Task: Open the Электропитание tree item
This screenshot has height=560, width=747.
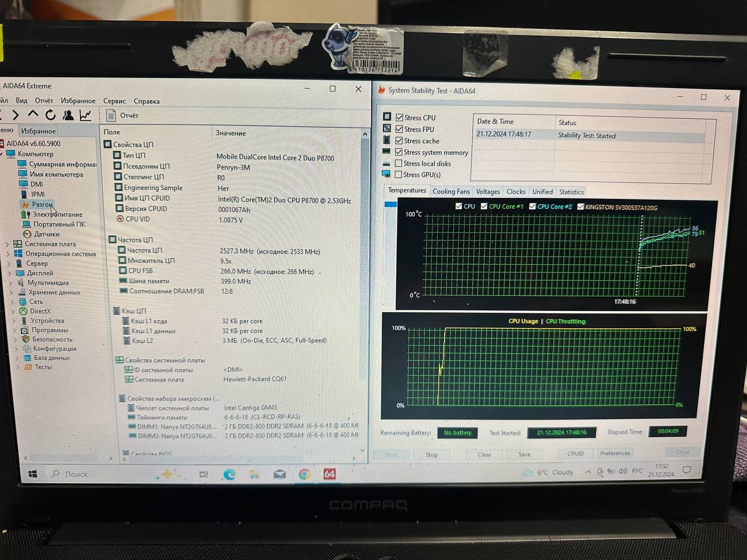Action: click(52, 214)
